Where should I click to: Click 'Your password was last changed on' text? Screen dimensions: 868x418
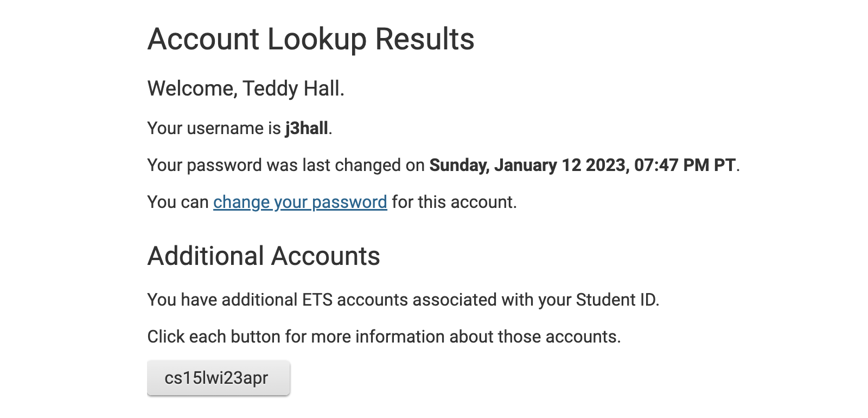[286, 165]
